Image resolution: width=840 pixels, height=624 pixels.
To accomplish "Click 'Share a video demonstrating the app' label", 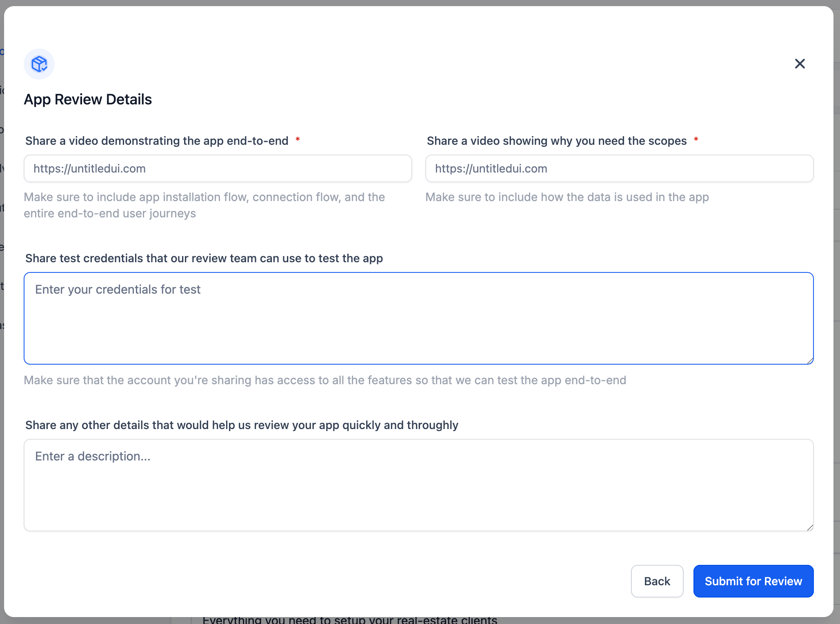I will 157,141.
